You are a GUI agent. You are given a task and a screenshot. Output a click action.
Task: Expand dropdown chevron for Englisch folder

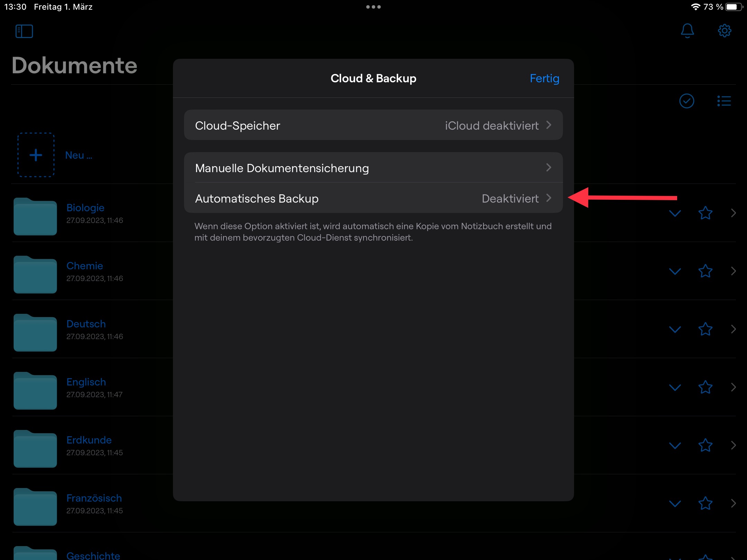[x=675, y=388]
